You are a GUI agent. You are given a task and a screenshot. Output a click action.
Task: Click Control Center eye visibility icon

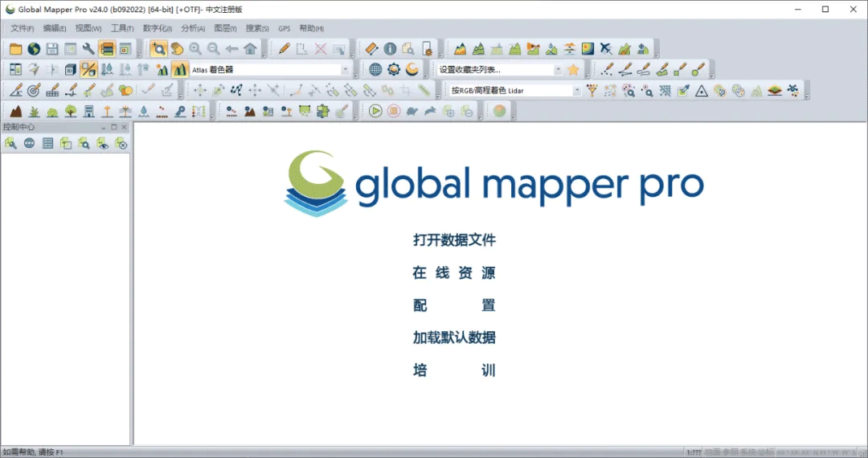(103, 144)
